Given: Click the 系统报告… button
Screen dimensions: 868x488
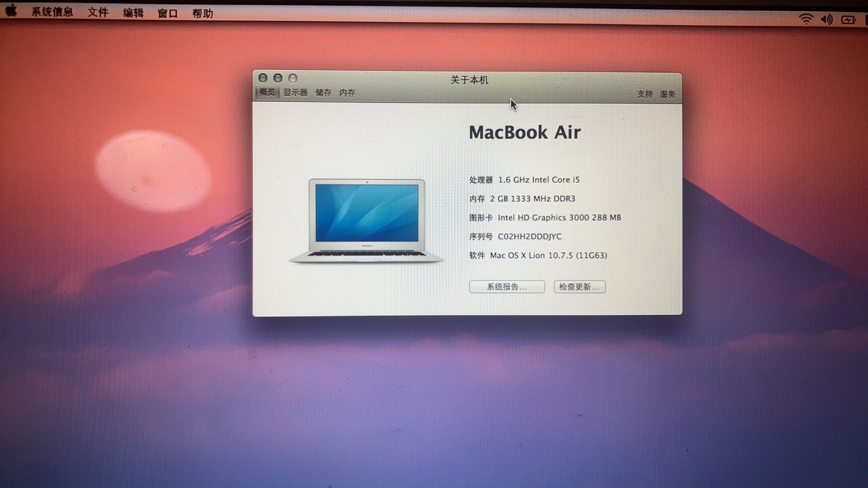Looking at the screenshot, I should (x=507, y=287).
